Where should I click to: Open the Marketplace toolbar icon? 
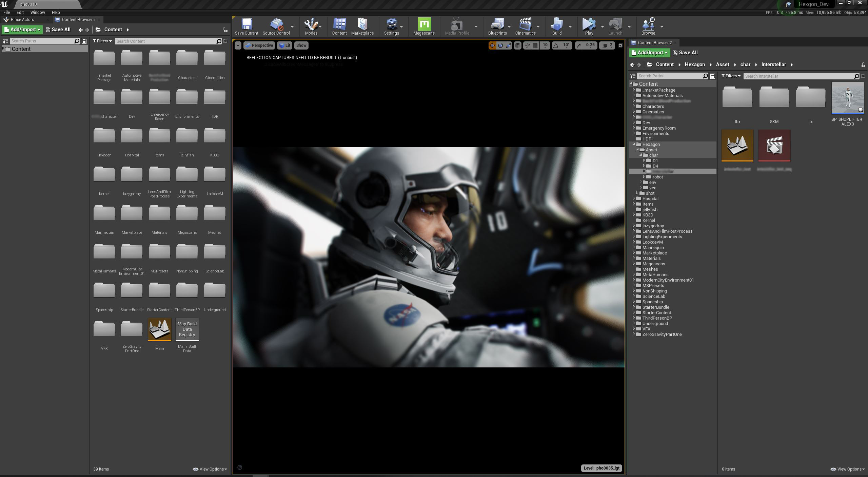coord(362,26)
